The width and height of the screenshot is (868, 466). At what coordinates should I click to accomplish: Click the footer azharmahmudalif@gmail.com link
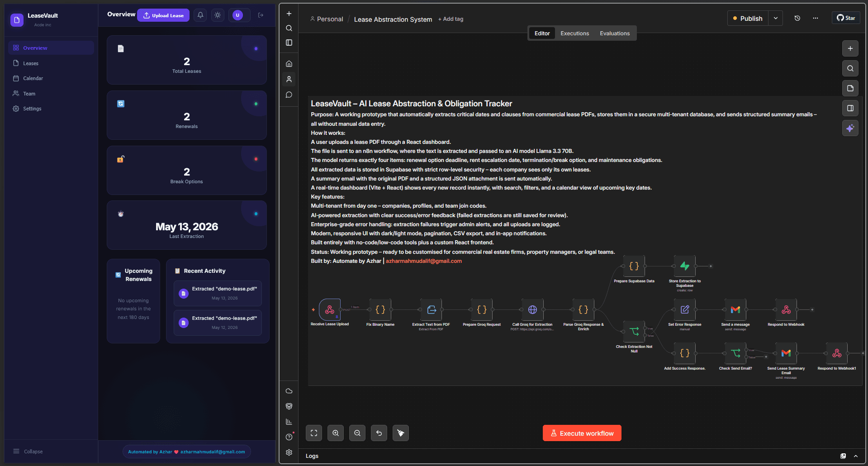coord(213,452)
